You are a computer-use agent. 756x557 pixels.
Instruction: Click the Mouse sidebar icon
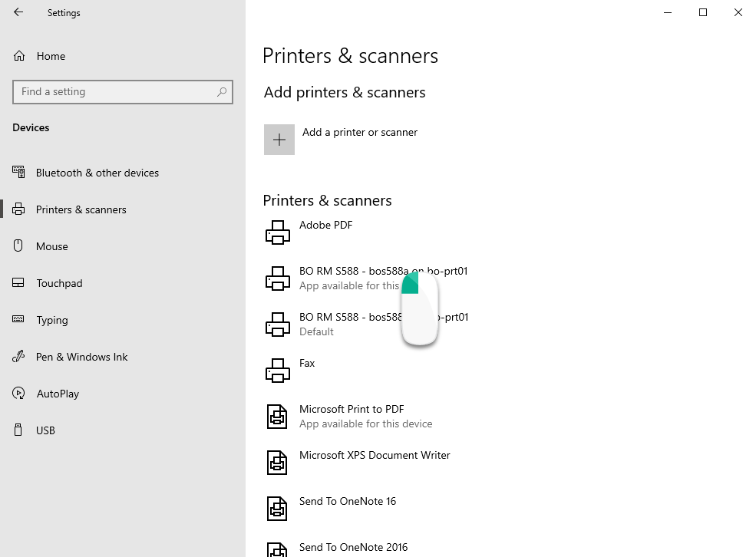(18, 246)
